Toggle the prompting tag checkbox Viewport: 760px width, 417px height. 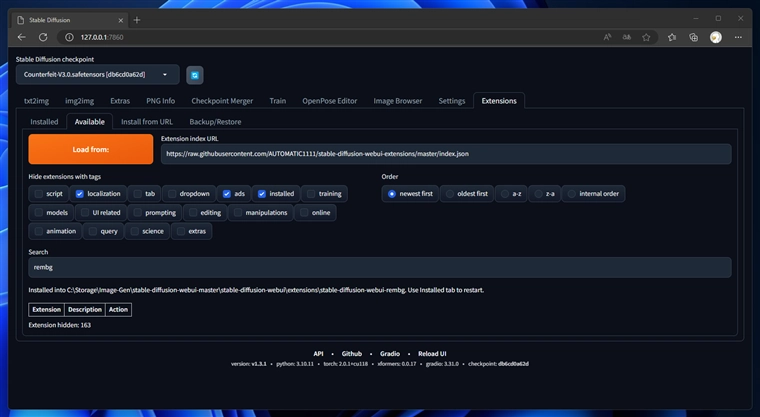pos(138,212)
